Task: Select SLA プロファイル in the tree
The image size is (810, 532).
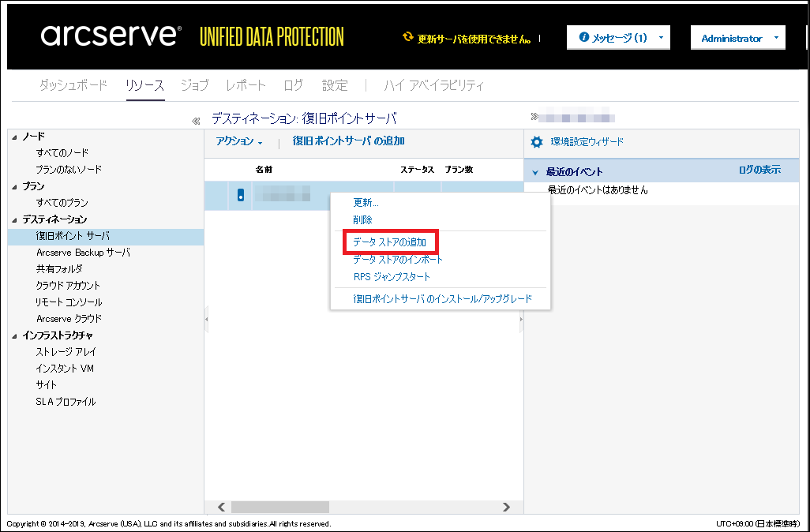Action: 66,402
